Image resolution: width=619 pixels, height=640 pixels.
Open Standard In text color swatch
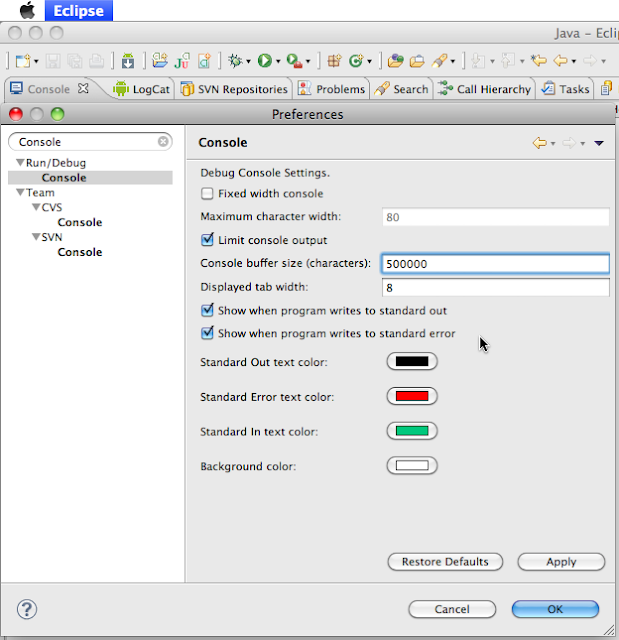(x=412, y=431)
